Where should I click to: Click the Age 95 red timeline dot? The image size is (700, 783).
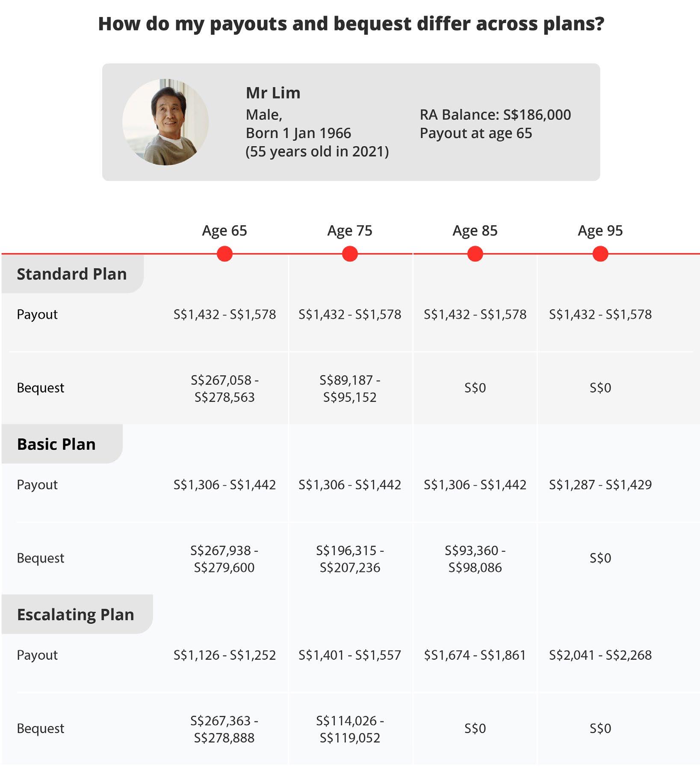[x=600, y=254]
